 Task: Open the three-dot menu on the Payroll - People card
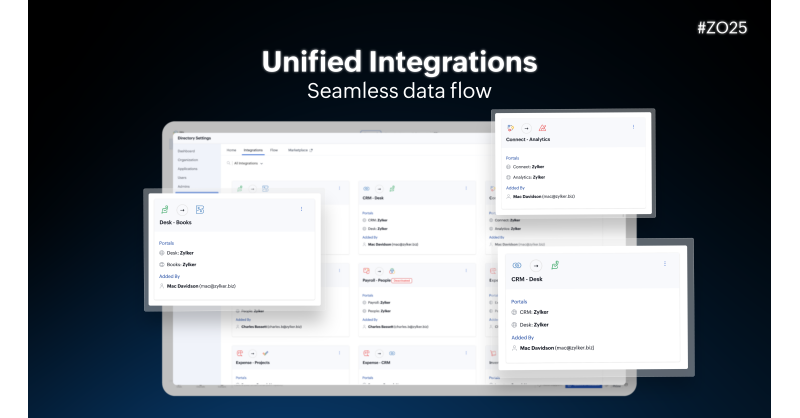tap(466, 271)
